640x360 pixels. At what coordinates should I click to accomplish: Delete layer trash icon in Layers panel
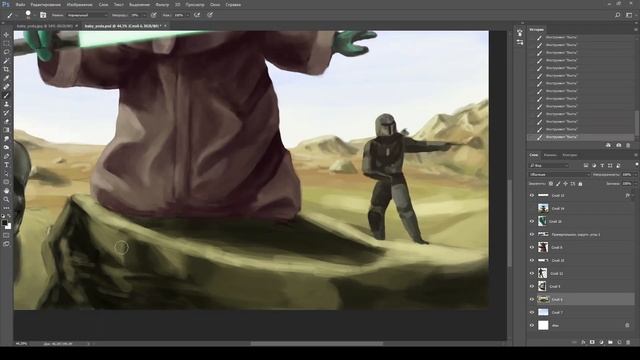pyautogui.click(x=628, y=342)
